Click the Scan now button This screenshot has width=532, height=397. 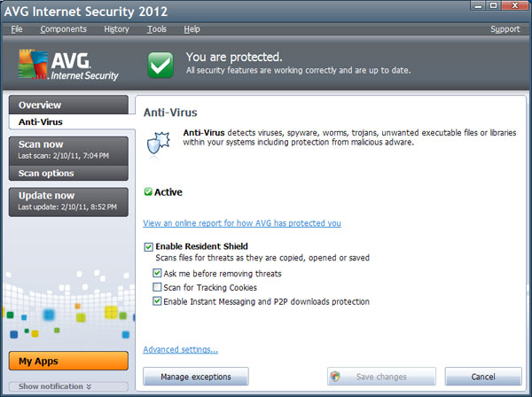[68, 151]
